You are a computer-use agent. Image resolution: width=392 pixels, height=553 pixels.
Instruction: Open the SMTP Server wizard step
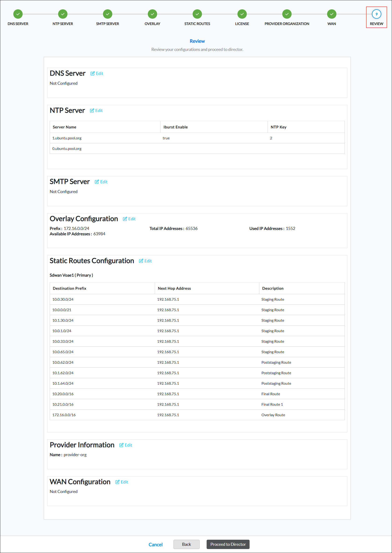point(108,14)
